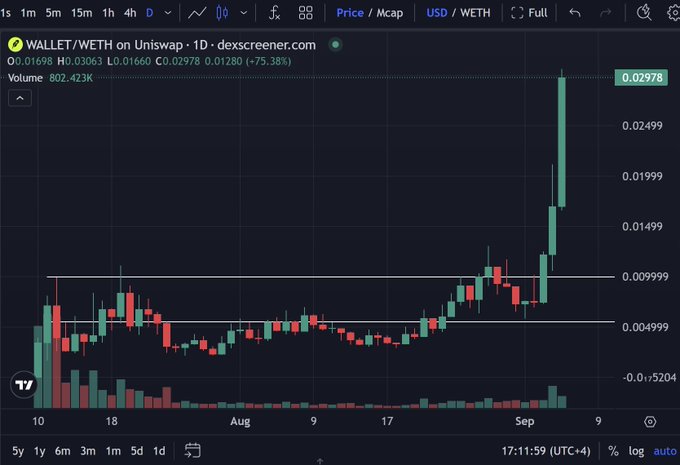Click the volume value 802.423K
The height and width of the screenshot is (465, 680).
(71, 78)
